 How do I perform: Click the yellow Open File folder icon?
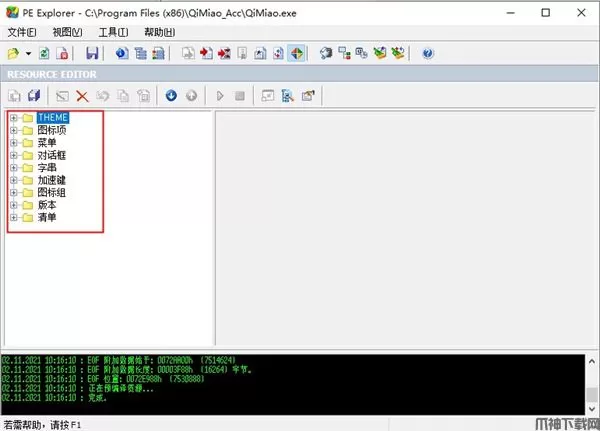[x=13, y=53]
